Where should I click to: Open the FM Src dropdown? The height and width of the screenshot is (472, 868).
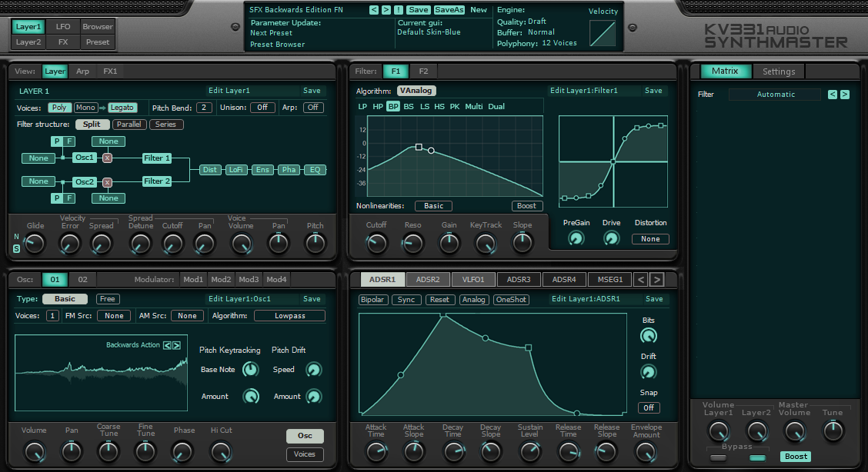(114, 316)
